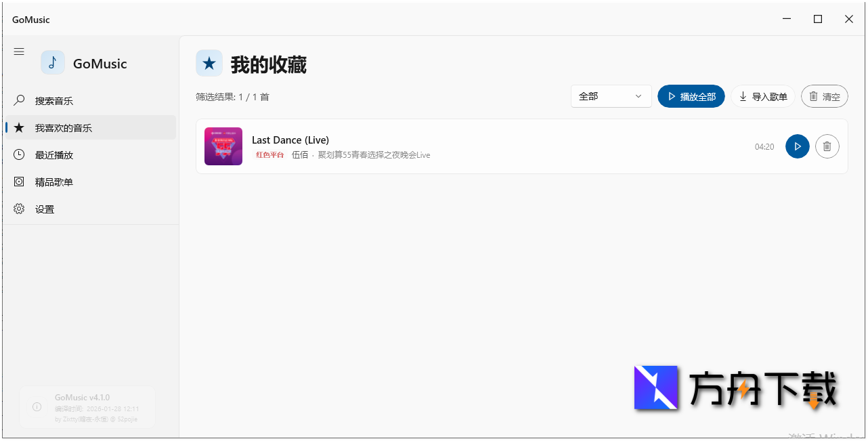The height and width of the screenshot is (441, 868).
Task: Select the 搜索音乐 search icon
Action: coord(18,100)
